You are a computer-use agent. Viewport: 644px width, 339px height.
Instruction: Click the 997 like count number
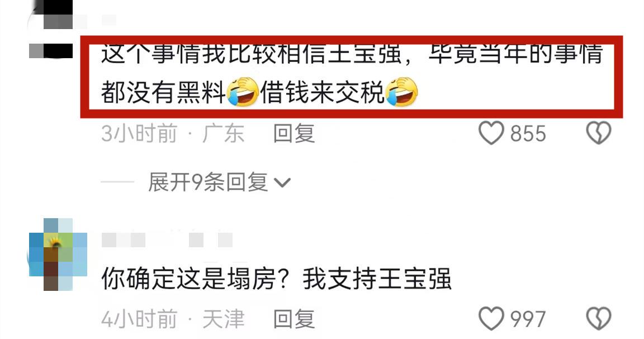528,319
